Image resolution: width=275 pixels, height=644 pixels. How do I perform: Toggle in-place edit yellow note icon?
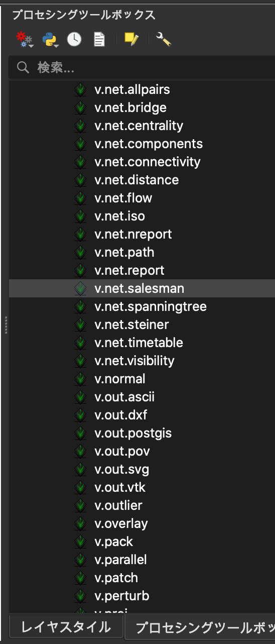[131, 39]
